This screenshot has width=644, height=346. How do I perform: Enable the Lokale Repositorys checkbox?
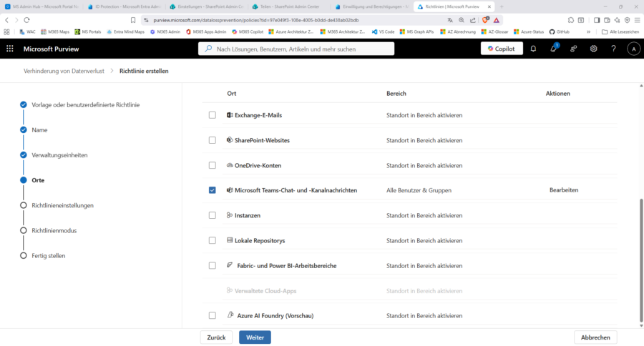213,240
